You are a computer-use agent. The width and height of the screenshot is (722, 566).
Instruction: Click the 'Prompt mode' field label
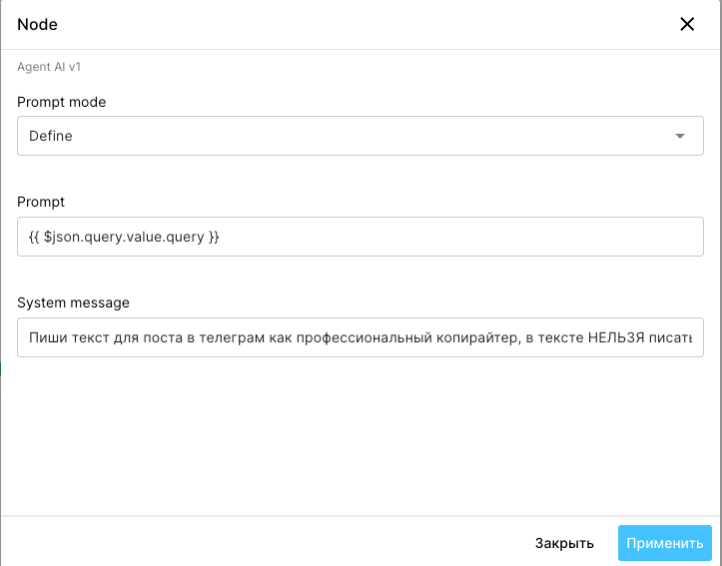click(x=61, y=102)
